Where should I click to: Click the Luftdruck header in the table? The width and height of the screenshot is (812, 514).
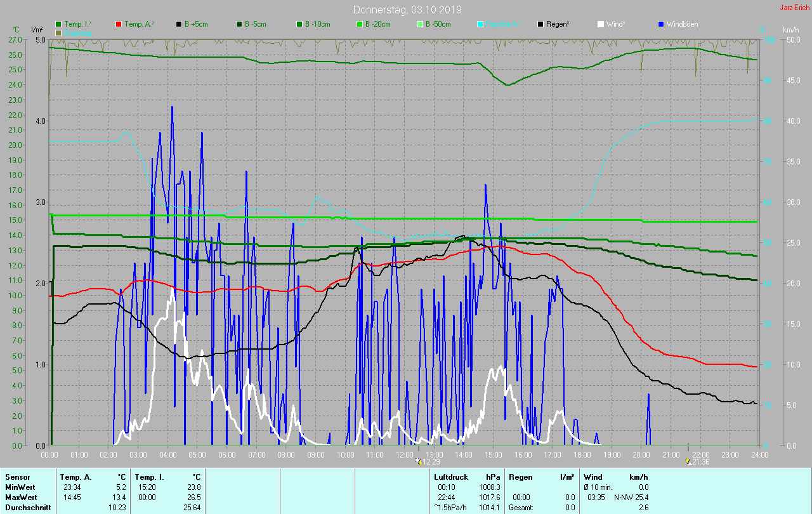[451, 477]
